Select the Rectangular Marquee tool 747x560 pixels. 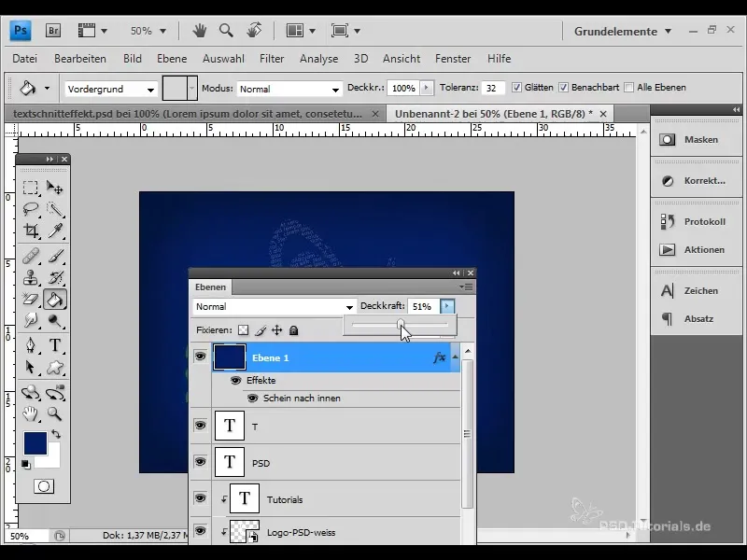pos(31,188)
